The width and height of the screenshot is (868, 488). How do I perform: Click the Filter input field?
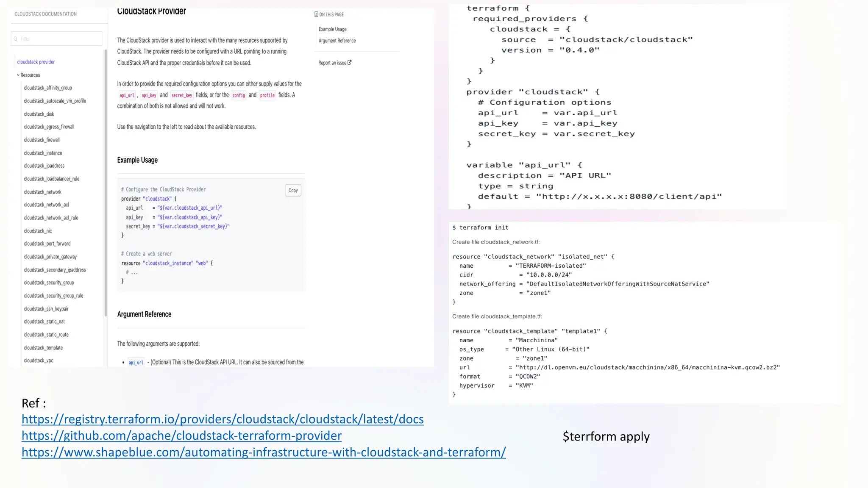[x=59, y=39]
